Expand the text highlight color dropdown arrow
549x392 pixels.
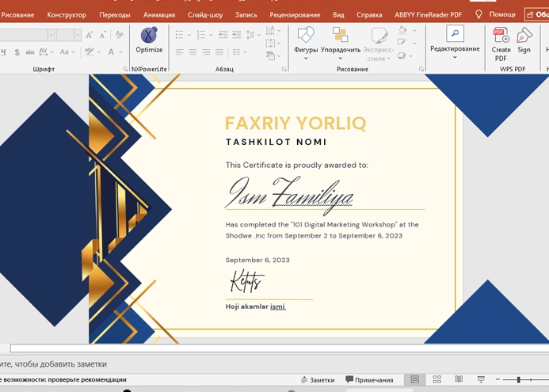coord(99,52)
